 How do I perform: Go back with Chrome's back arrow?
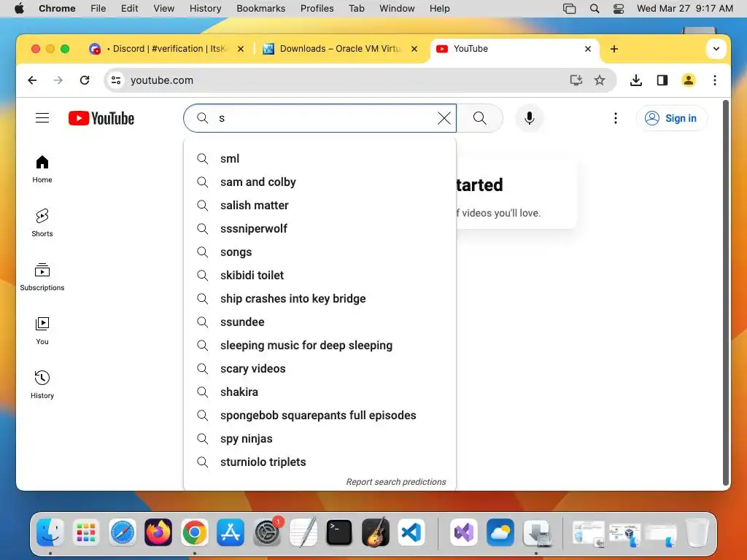point(32,80)
